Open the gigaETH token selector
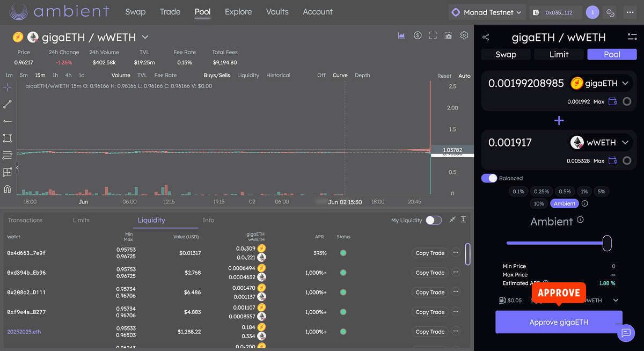 [x=601, y=83]
